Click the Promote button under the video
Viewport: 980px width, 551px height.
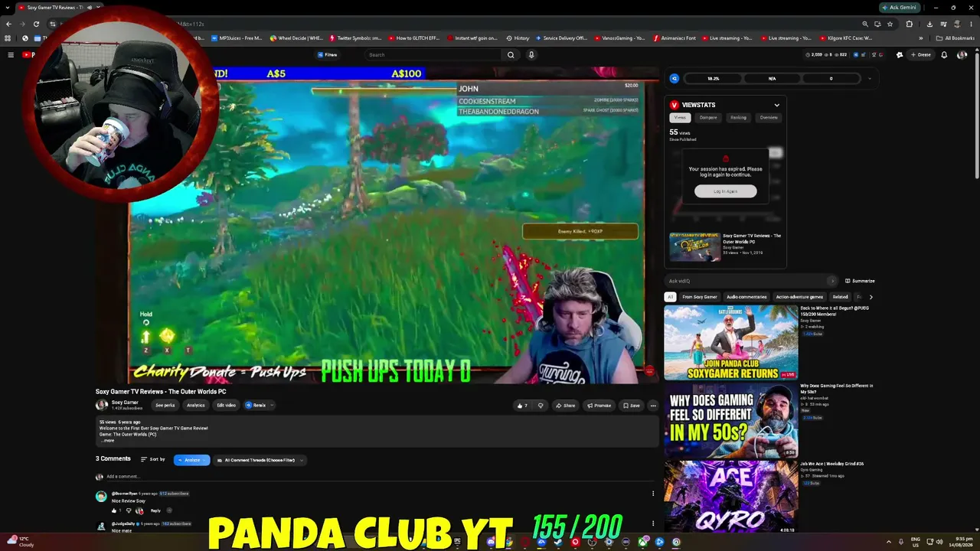point(599,406)
